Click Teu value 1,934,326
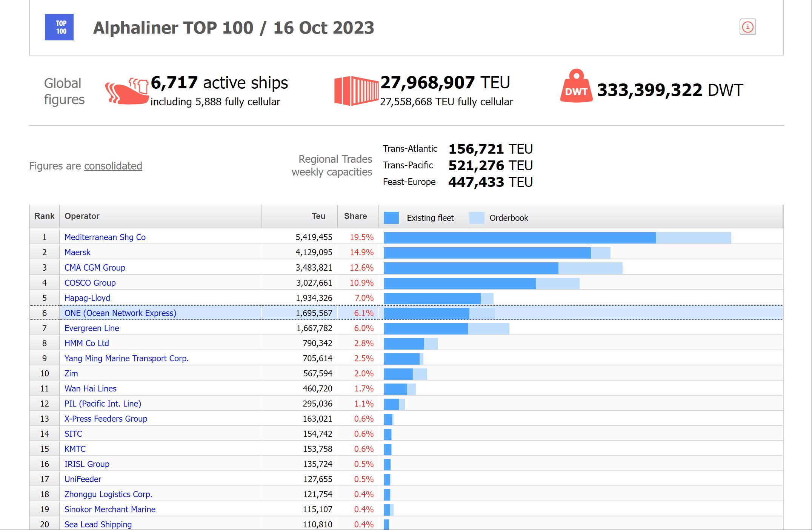The height and width of the screenshot is (530, 812). coord(314,298)
